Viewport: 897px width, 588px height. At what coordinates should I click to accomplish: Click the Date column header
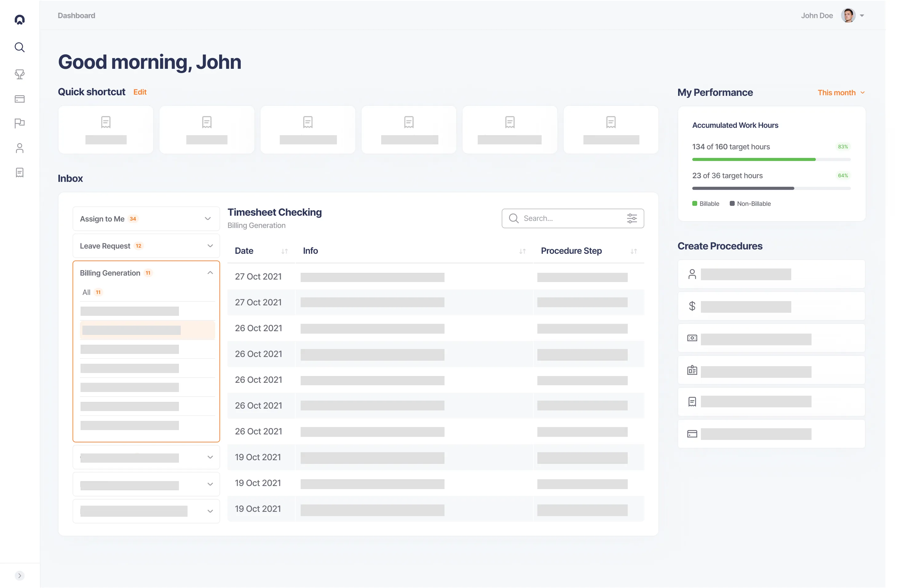[244, 250]
